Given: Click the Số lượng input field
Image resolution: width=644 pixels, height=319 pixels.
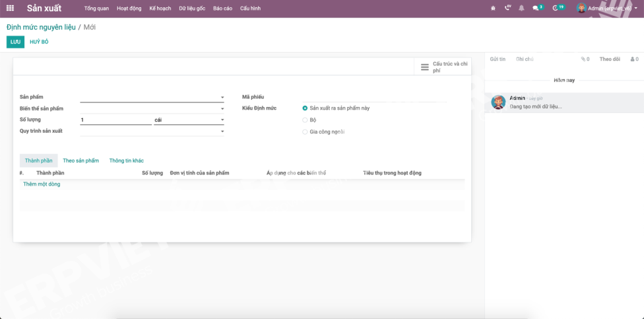Looking at the screenshot, I should click(115, 120).
